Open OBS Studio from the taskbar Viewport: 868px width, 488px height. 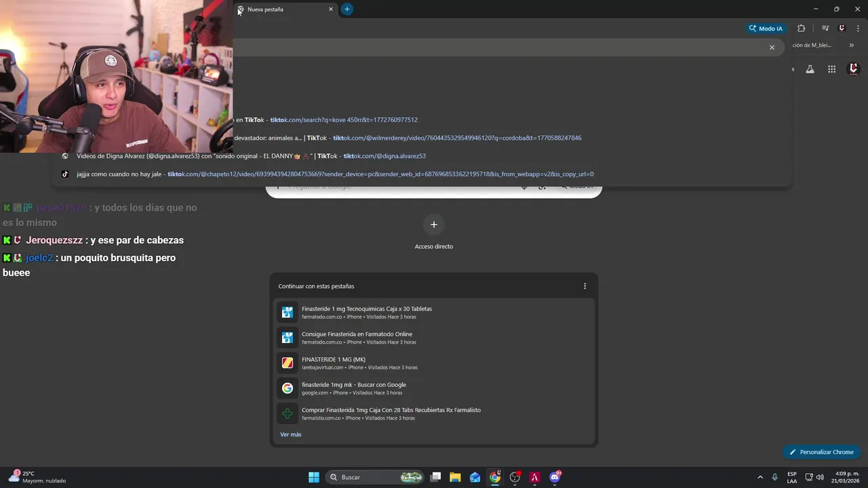[x=515, y=477]
